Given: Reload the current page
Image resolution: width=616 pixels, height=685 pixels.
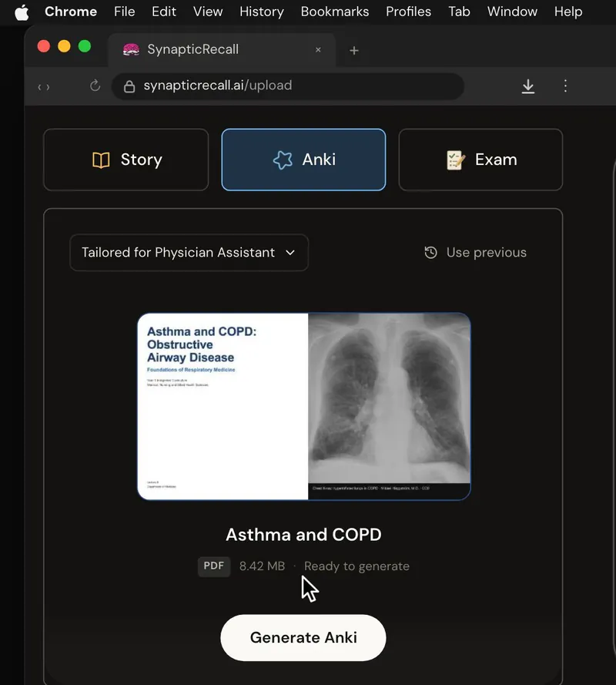Looking at the screenshot, I should click(95, 86).
